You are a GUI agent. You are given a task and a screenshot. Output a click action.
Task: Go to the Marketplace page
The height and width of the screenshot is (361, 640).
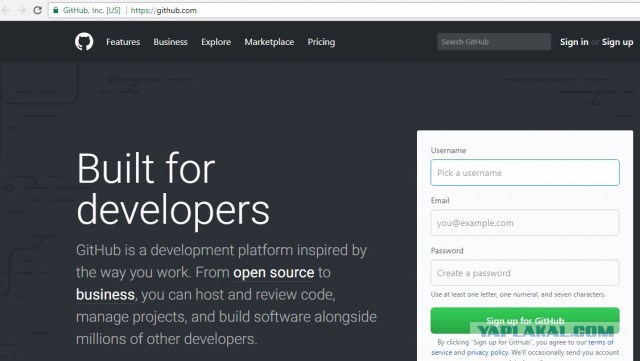click(269, 42)
